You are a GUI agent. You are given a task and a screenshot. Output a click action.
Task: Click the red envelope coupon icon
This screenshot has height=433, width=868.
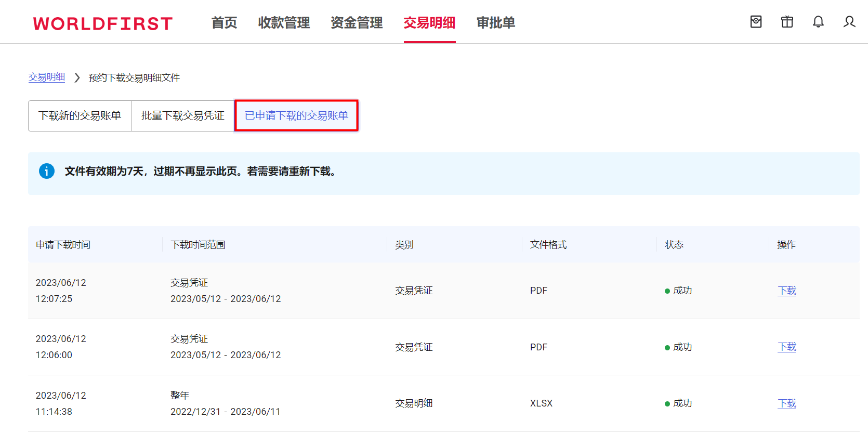pos(756,22)
